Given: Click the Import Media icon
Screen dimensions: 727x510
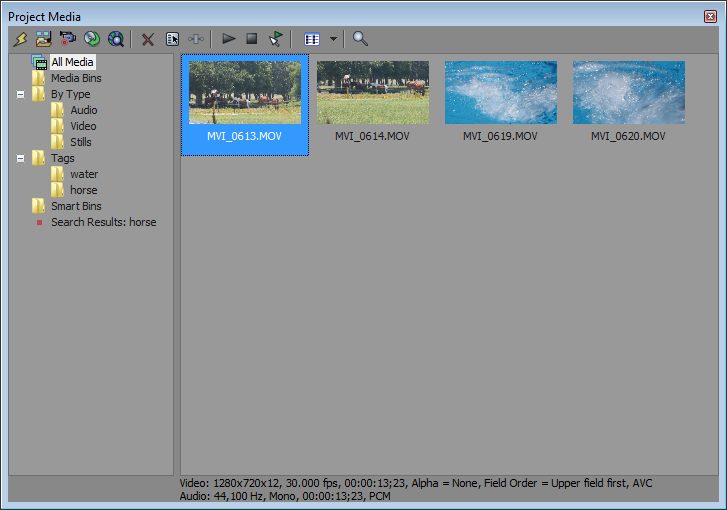Looking at the screenshot, I should [x=44, y=39].
